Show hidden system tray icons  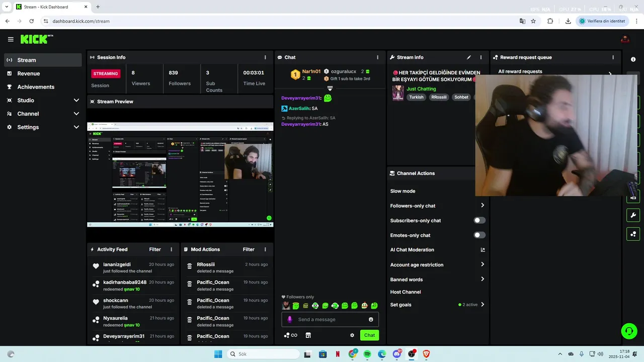pyautogui.click(x=560, y=354)
